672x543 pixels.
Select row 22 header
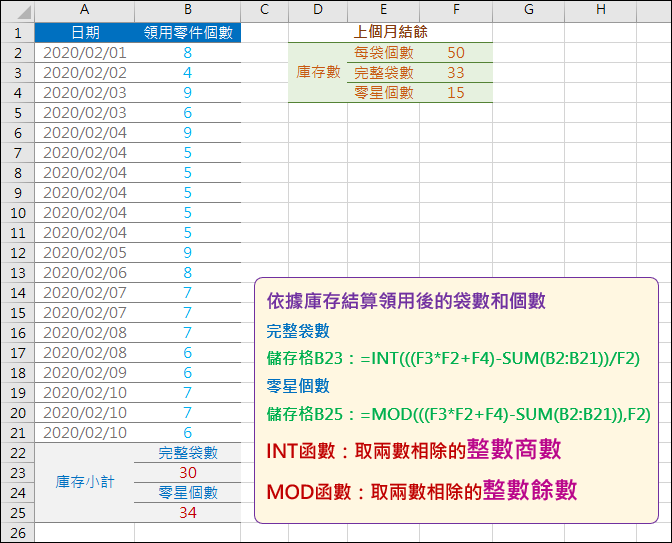[x=18, y=453]
